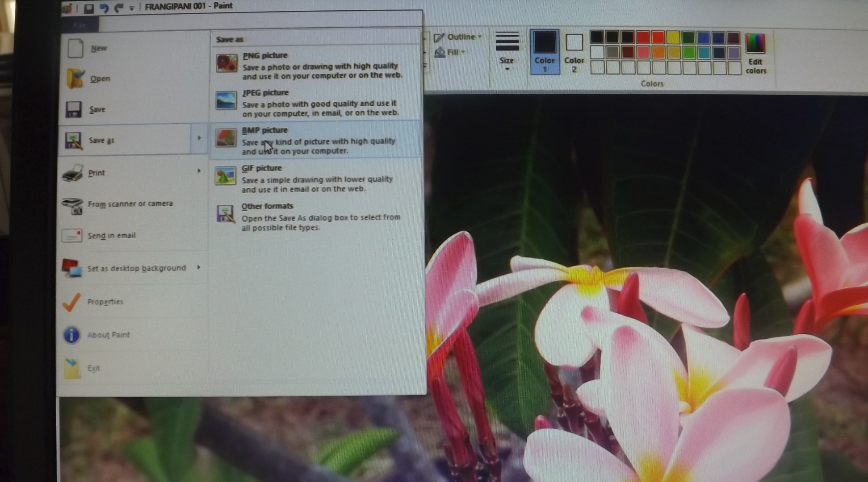868x482 pixels.
Task: Click the Paint app icon in title bar
Action: pos(67,8)
